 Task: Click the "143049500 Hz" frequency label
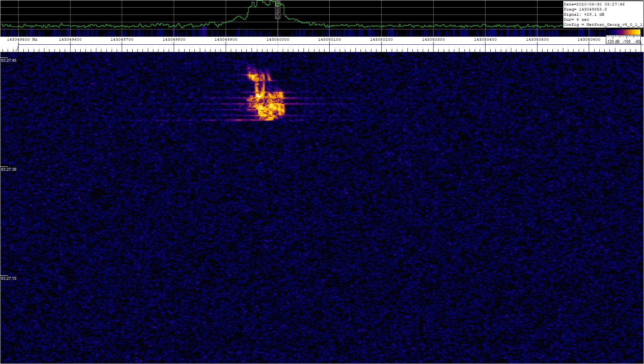[x=22, y=39]
